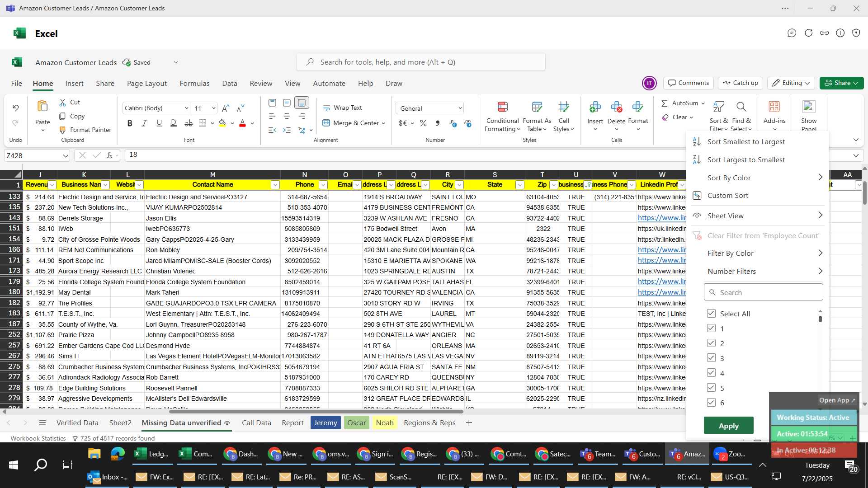Click the Name Box showing Z428
868x488 pixels.
[x=37, y=156]
